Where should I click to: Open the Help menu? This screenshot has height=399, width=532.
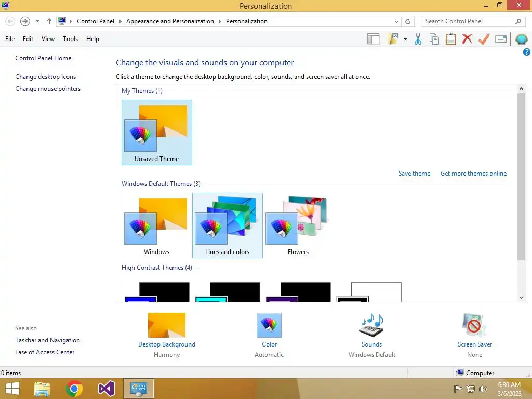tap(92, 39)
